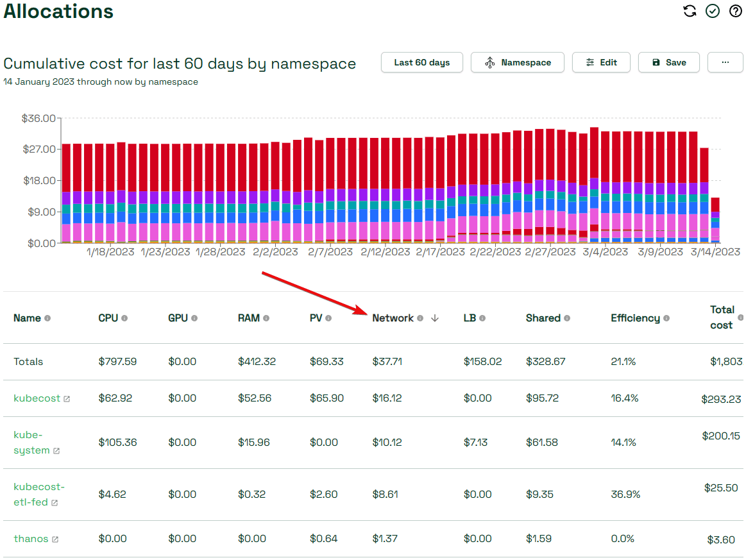Expand the ellipsis more options menu
Image resolution: width=746 pixels, height=560 pixels.
point(725,62)
